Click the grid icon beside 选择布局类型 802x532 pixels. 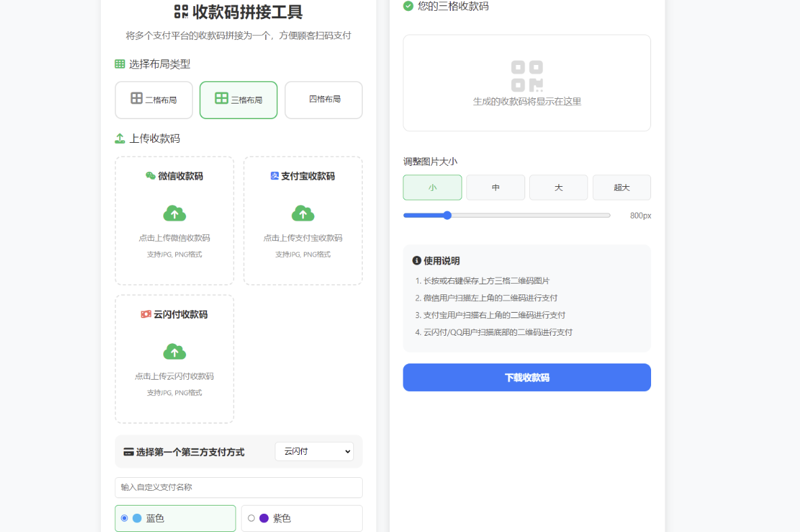pyautogui.click(x=121, y=64)
